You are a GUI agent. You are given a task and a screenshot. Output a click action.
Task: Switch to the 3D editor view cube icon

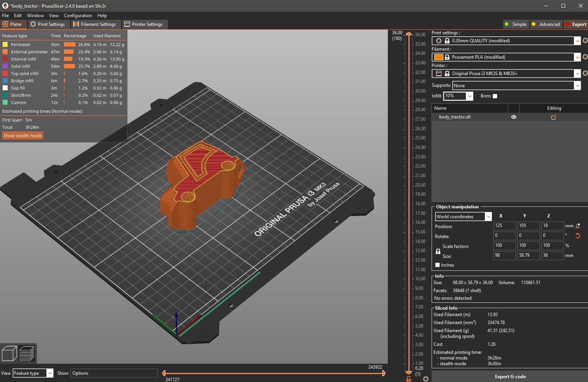[10, 353]
